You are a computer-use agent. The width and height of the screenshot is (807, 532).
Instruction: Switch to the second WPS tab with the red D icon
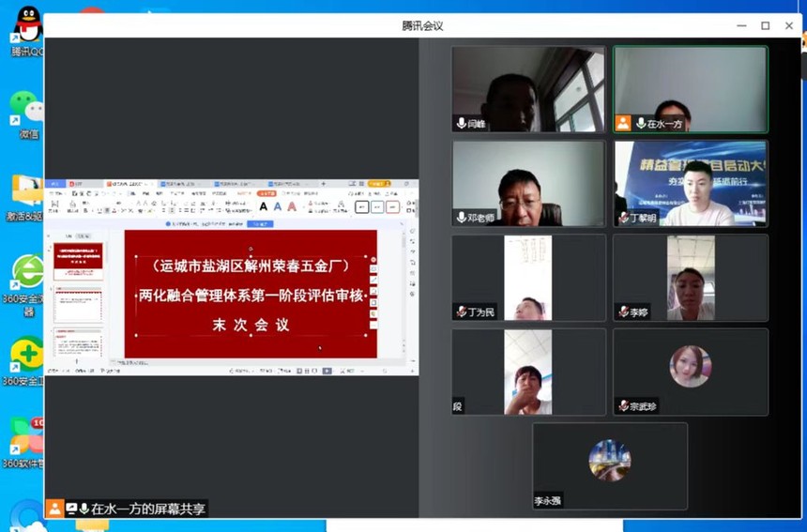point(83,184)
